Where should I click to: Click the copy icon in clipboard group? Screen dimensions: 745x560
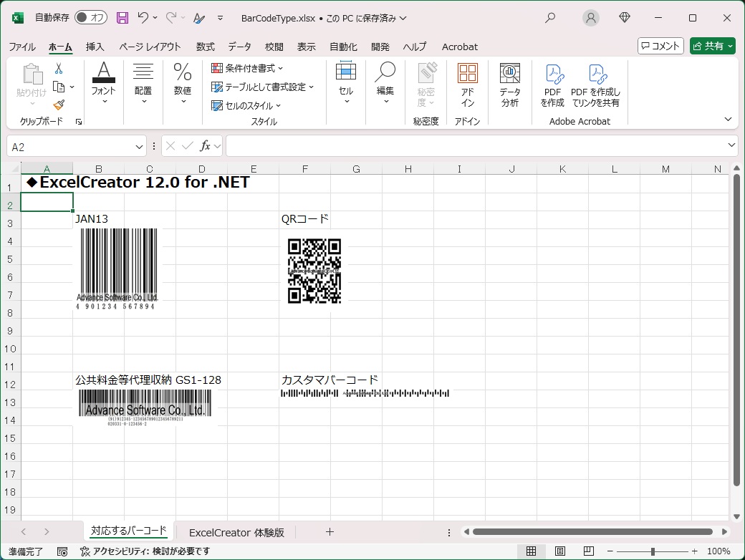pyautogui.click(x=59, y=87)
